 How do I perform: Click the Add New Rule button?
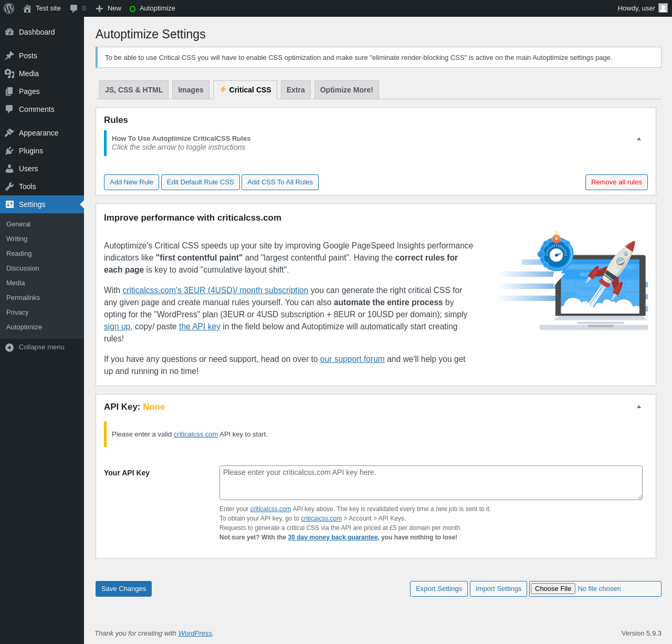(x=131, y=182)
